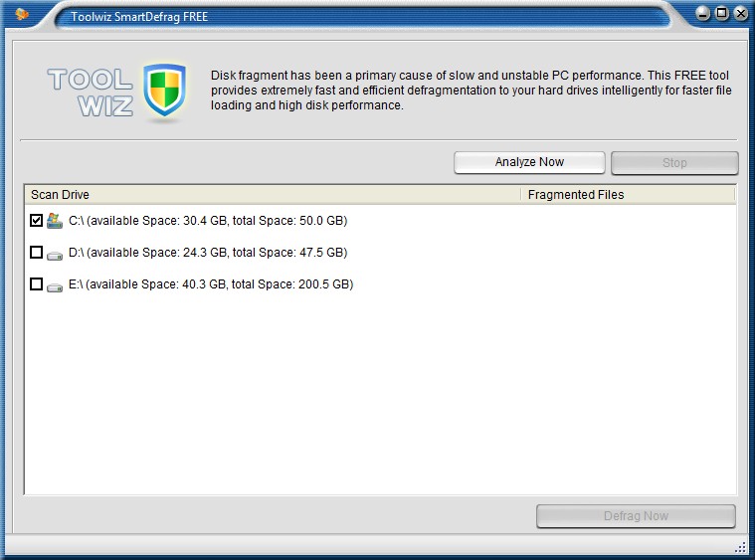
Task: Minimize the Toolwiz SmartDefrag window
Action: click(703, 14)
